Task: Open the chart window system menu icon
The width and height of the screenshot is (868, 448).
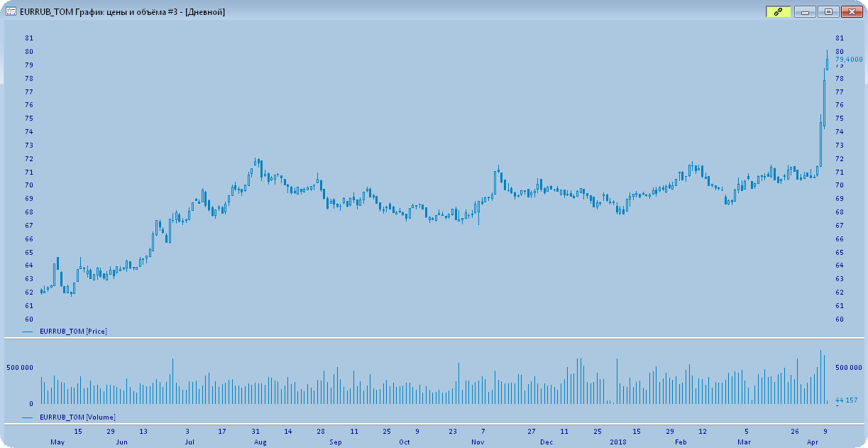Action: (x=11, y=11)
